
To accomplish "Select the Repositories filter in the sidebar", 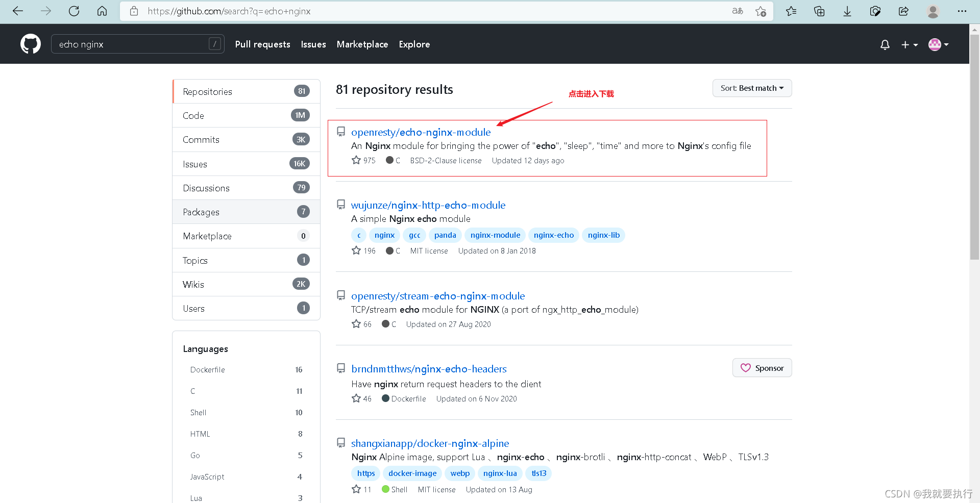I will pyautogui.click(x=247, y=91).
